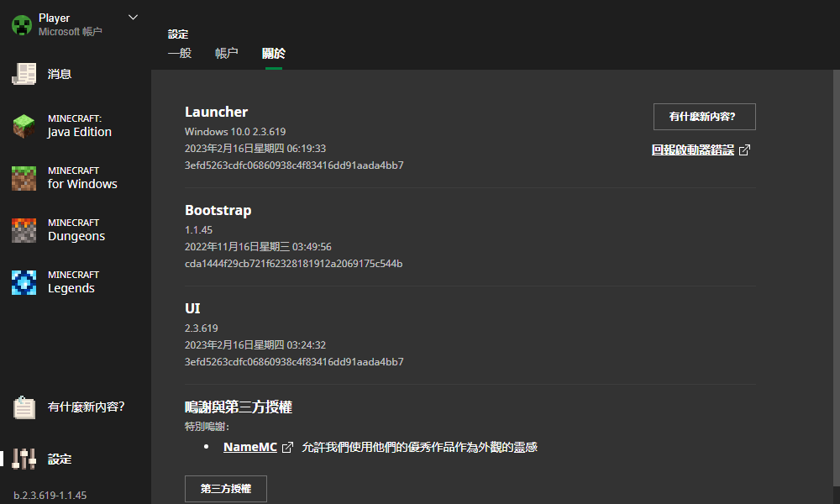Expand the Player account dropdown chevron
This screenshot has height=504, width=840.
[134, 18]
